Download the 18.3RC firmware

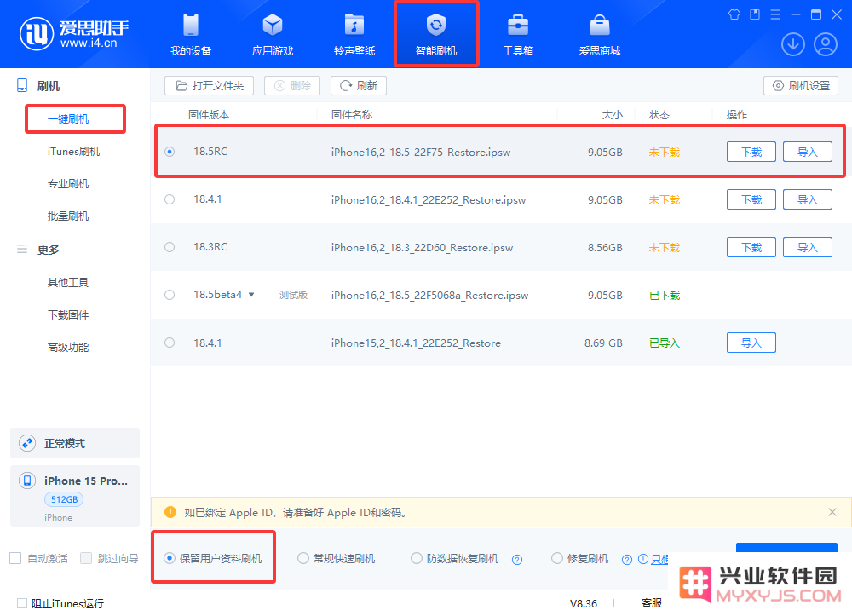pos(751,248)
